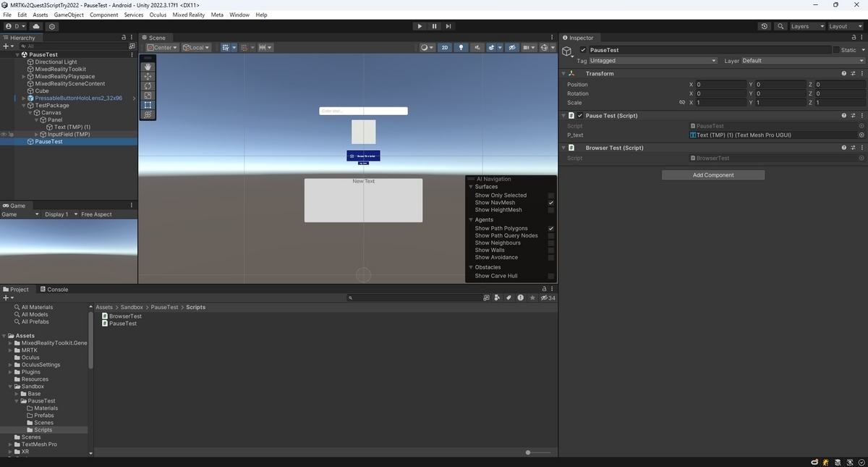Open the Layers dropdown
Image resolution: width=868 pixels, height=467 pixels.
[804, 26]
